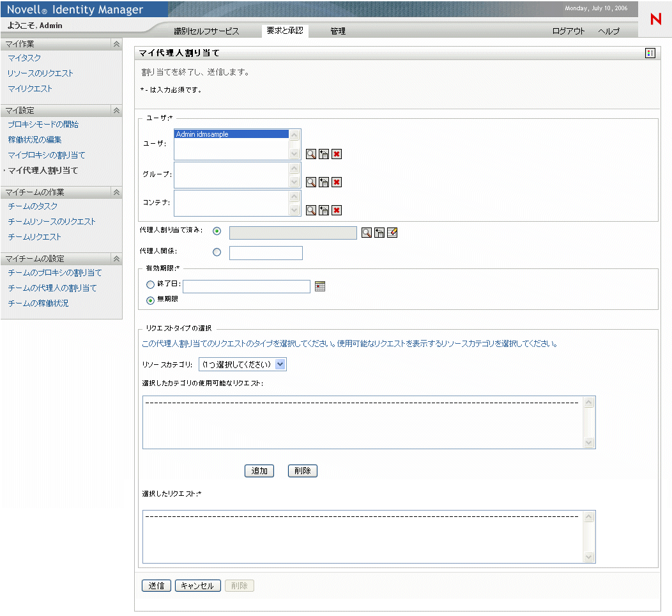Open user lookup magnifier in ユーザ row
Screen dimensions: 672x616
(x=311, y=154)
